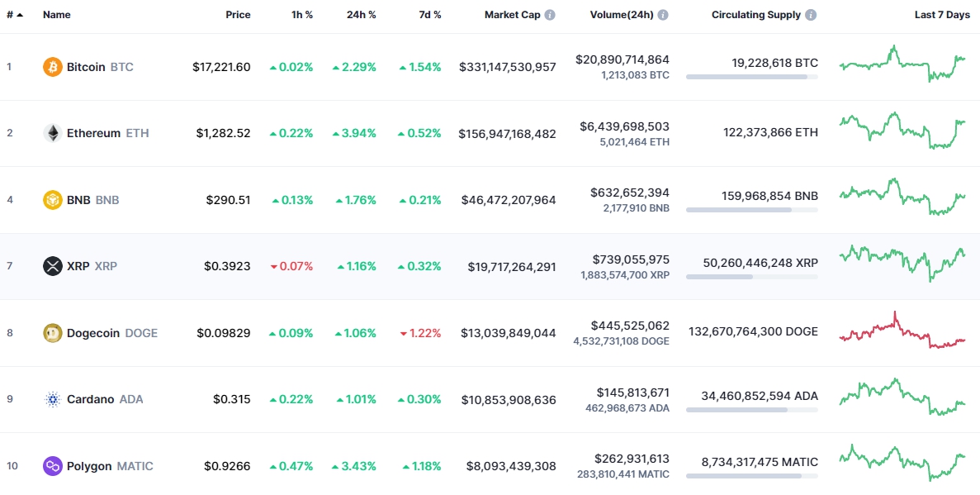This screenshot has width=980, height=495.
Task: Click Polygon 24h change 3.43%
Action: [x=354, y=466]
